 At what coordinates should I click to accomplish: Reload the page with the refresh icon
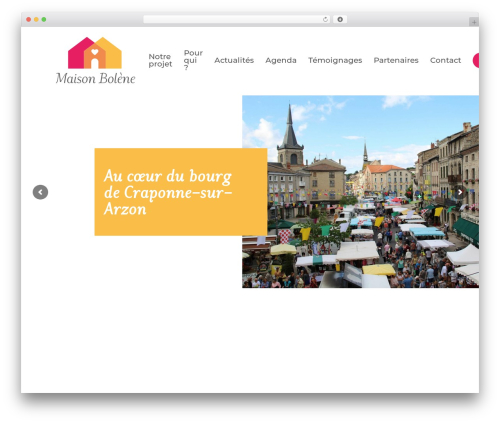point(325,20)
